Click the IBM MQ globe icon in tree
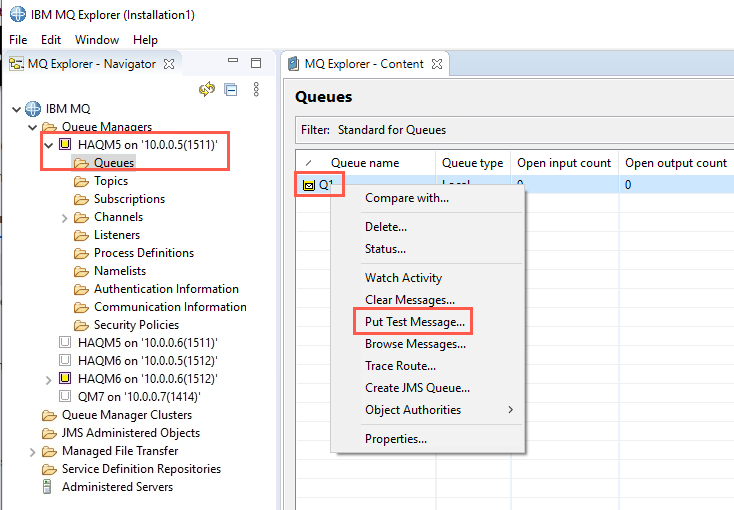The width and height of the screenshot is (734, 510). (33, 109)
